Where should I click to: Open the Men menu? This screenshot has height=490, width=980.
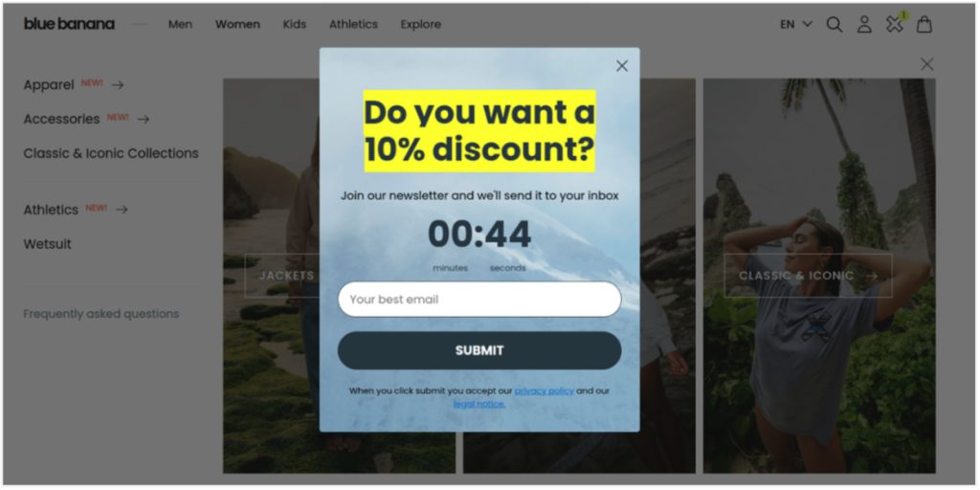(x=180, y=24)
